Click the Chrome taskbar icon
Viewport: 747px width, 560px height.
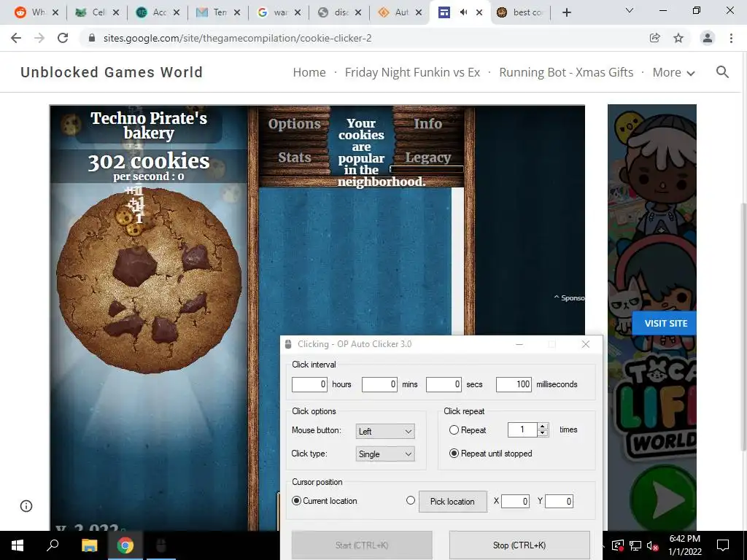(x=125, y=545)
